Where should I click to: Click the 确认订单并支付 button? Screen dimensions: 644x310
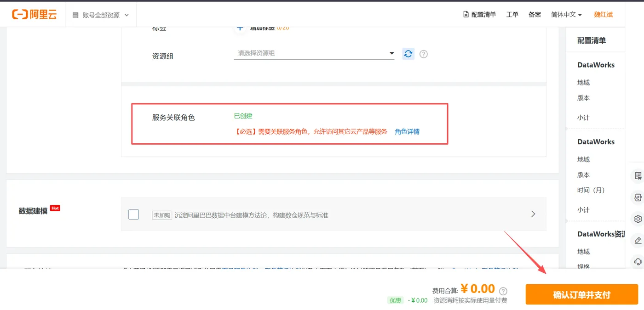click(582, 294)
